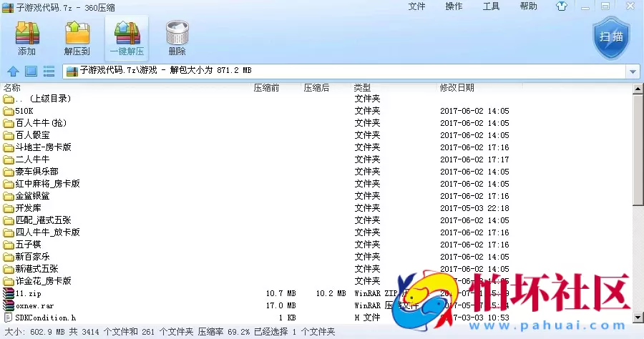The width and height of the screenshot is (644, 339).
Task: Click 10.2 MB compressed size cell
Action: coord(331,293)
